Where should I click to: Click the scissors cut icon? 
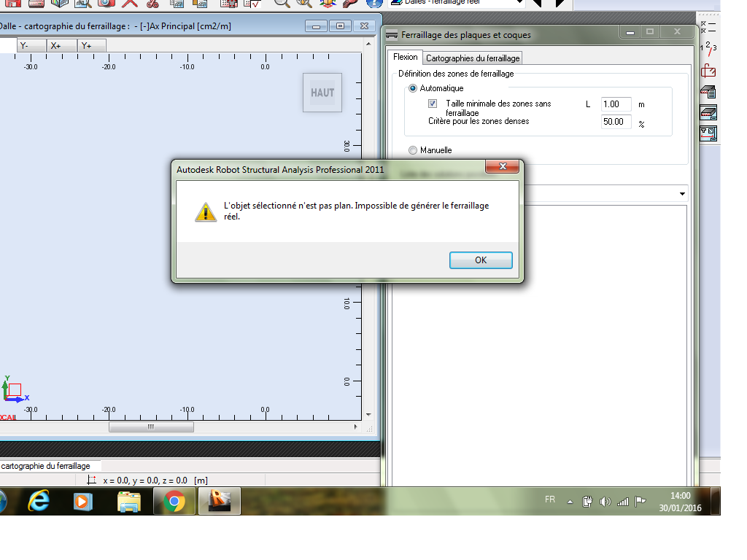pos(152,3)
